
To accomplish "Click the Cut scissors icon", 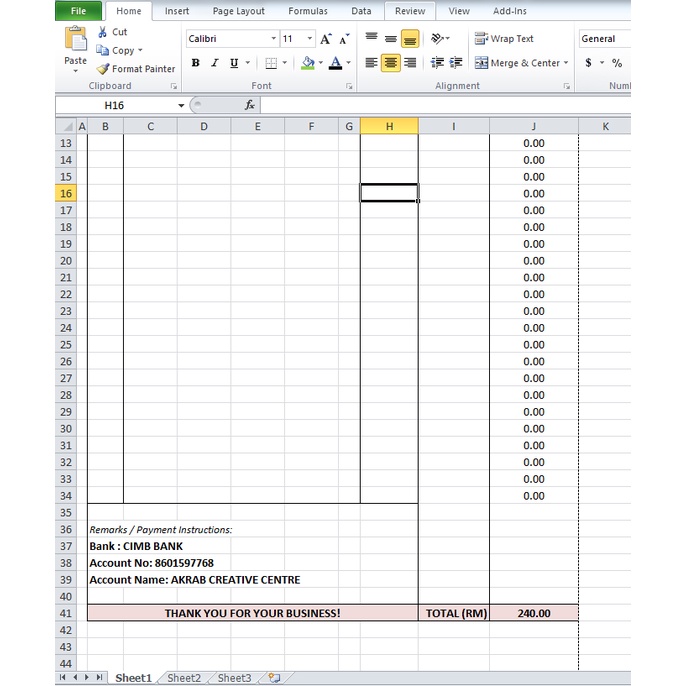I will tap(102, 32).
